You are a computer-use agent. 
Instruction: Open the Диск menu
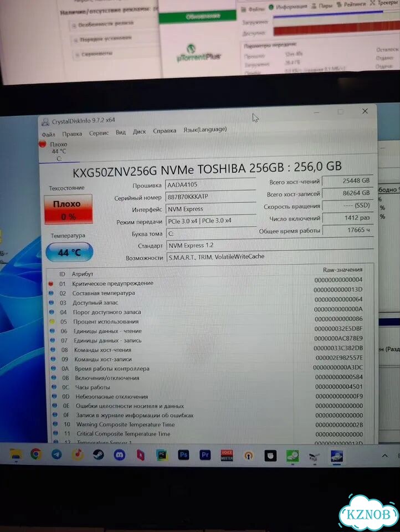139,132
